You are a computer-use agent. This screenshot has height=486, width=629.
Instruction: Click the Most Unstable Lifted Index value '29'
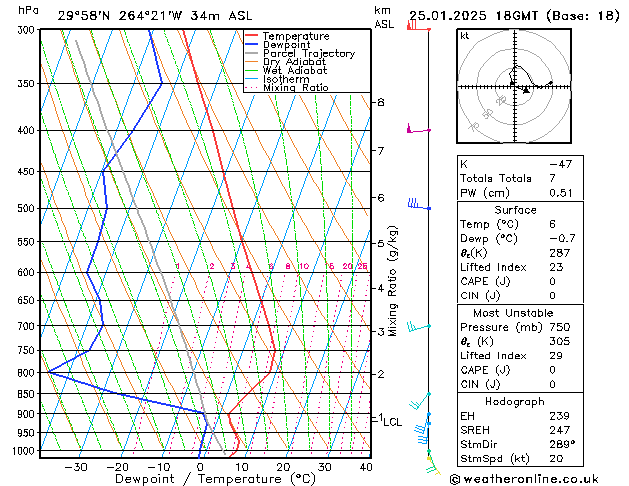[556, 356]
